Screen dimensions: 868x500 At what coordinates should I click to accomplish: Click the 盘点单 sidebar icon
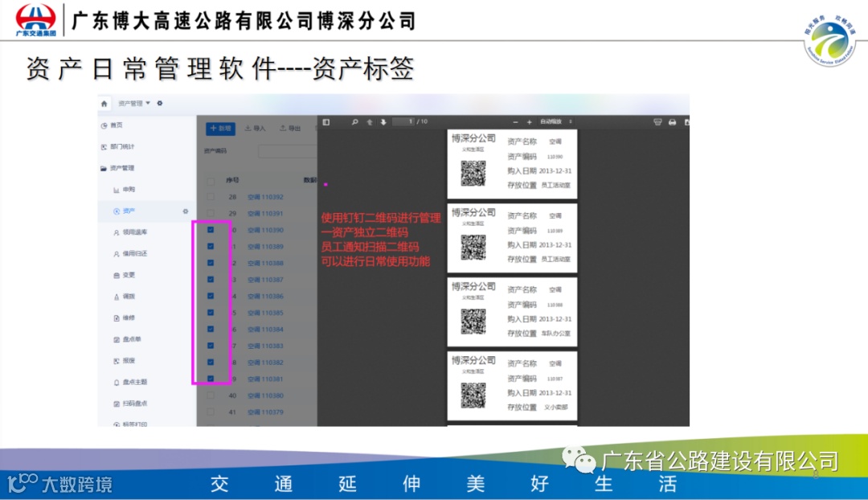click(117, 339)
